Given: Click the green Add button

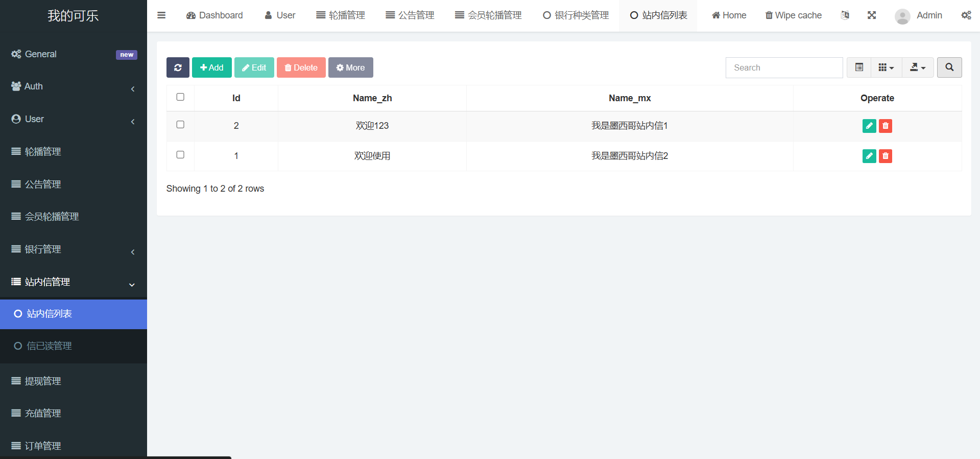Looking at the screenshot, I should point(211,67).
